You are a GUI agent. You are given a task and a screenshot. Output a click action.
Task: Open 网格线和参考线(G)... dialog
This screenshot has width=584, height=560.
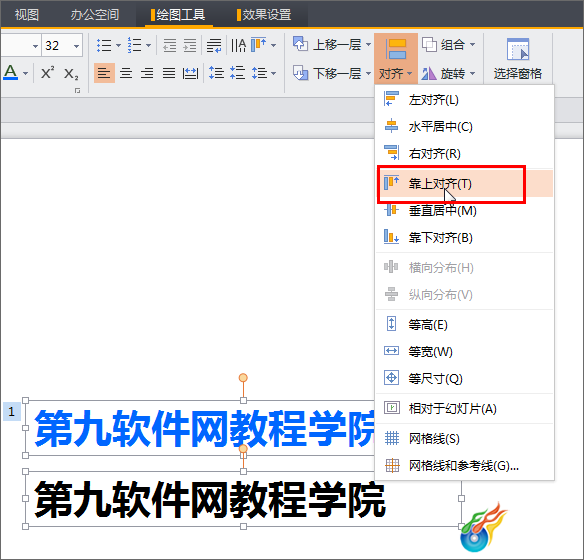464,465
